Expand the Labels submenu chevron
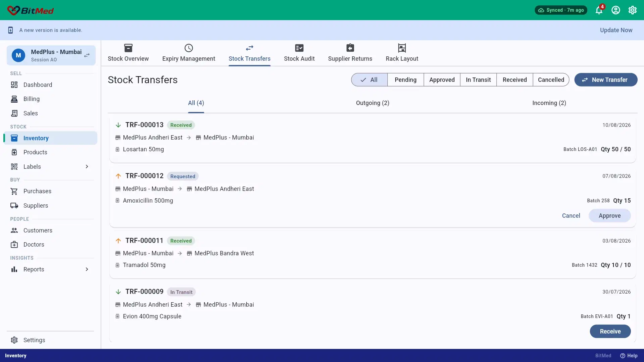 pos(87,167)
